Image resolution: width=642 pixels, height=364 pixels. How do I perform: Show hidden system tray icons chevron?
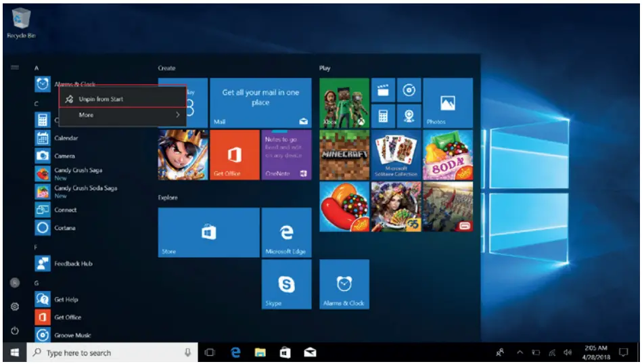coord(520,352)
